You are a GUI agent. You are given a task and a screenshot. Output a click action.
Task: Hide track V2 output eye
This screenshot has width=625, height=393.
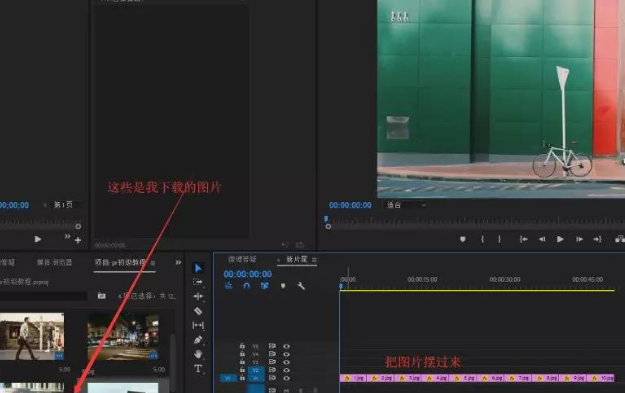click(x=286, y=370)
